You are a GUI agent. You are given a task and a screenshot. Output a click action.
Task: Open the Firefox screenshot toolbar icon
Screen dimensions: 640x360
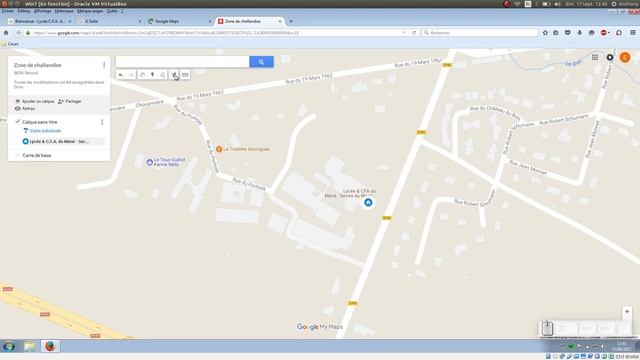[x=556, y=33]
